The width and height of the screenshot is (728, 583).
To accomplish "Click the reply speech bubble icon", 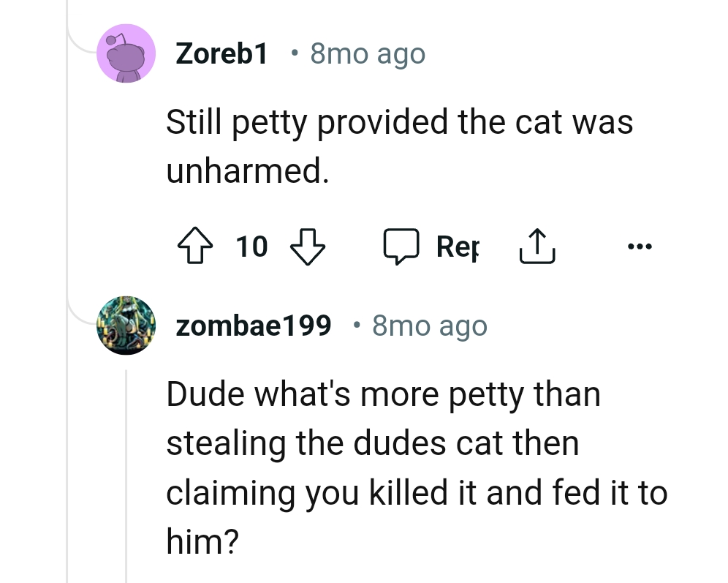I will tap(401, 247).
